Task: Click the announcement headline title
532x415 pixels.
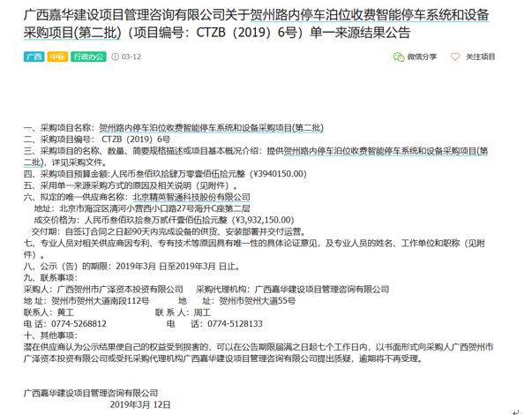Action: pyautogui.click(x=265, y=27)
